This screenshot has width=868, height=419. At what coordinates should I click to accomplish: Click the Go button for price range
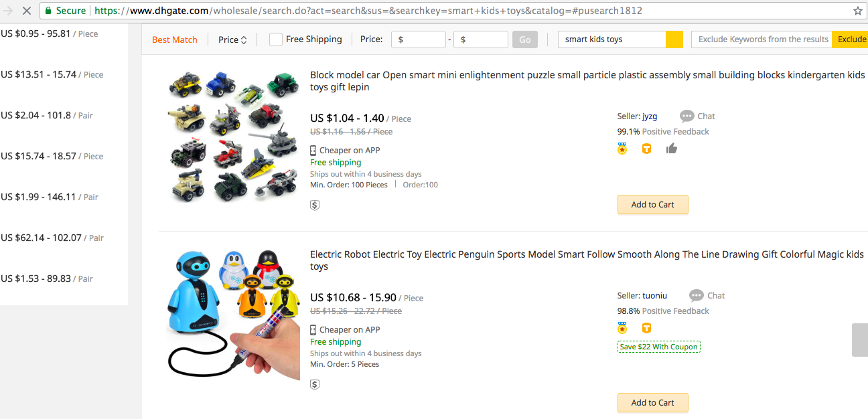point(525,40)
